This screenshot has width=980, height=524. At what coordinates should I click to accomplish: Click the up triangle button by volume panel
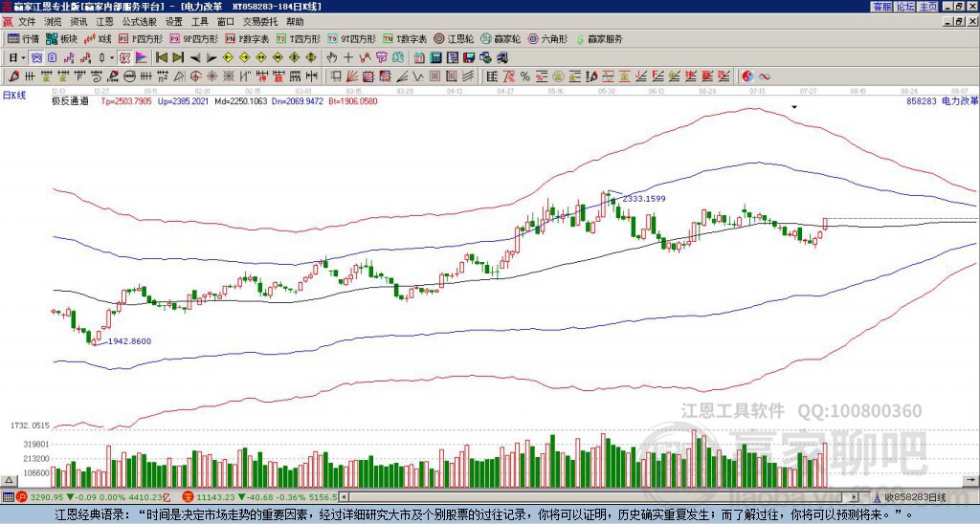point(9,480)
